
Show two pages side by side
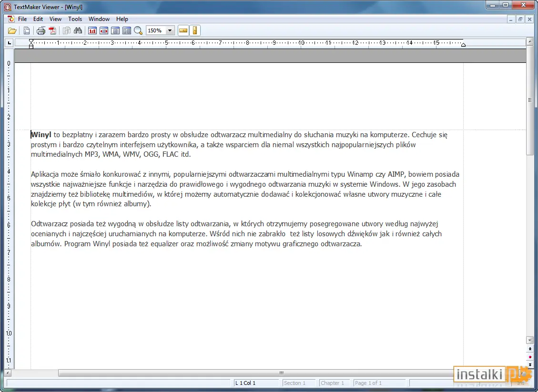click(x=127, y=31)
